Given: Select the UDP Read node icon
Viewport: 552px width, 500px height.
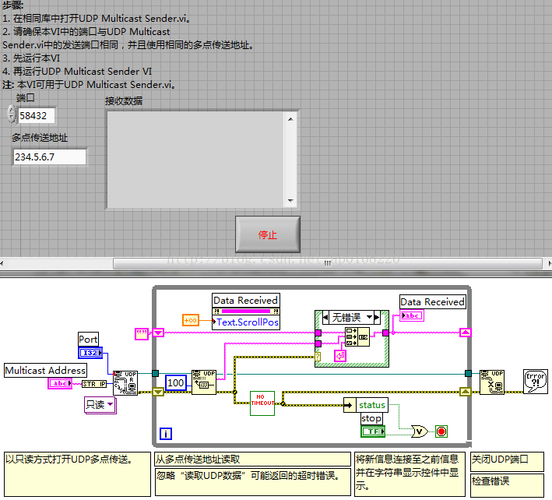Looking at the screenshot, I should pos(204,382).
